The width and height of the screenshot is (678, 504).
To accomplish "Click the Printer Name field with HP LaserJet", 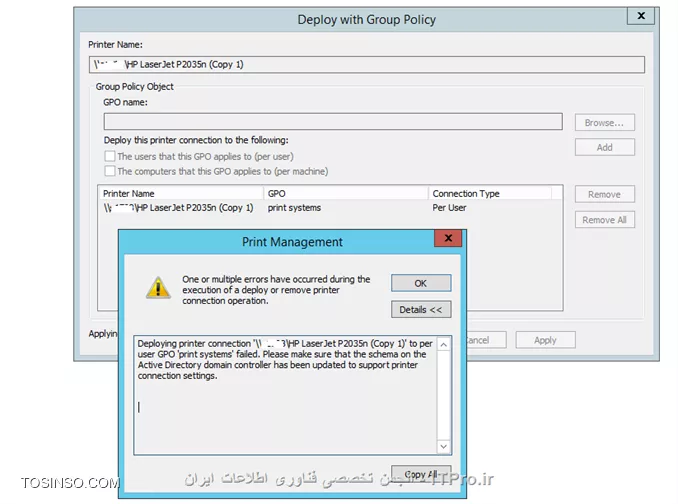I will [x=367, y=64].
